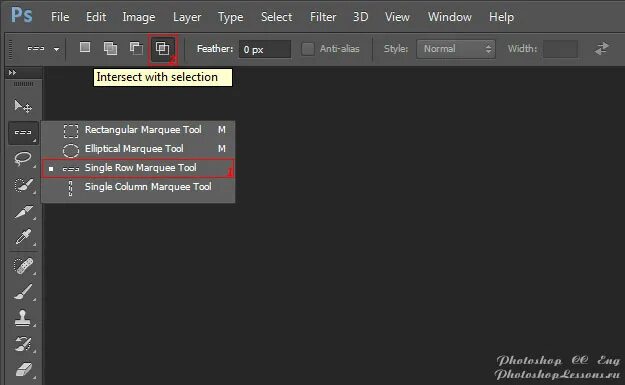Select the Eyedropper tool
The image size is (625, 385).
(23, 237)
